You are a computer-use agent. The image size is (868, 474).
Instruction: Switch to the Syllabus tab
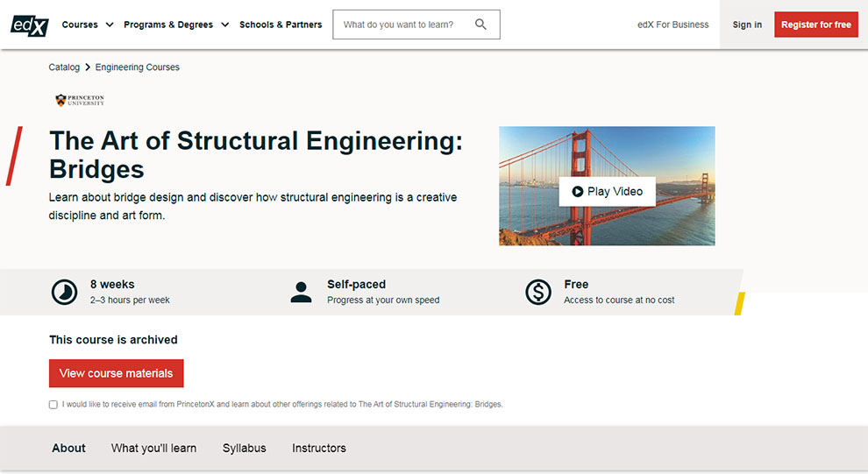coord(244,448)
